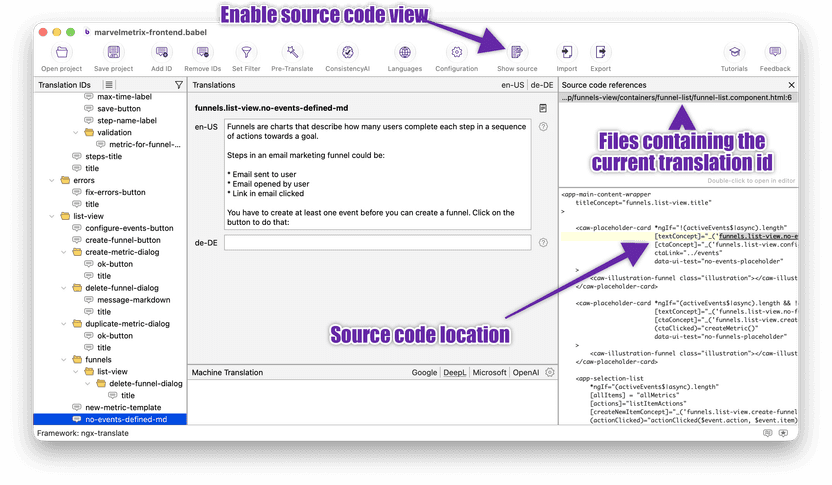
Task: Select the max-time-label tree item
Action: coord(124,97)
